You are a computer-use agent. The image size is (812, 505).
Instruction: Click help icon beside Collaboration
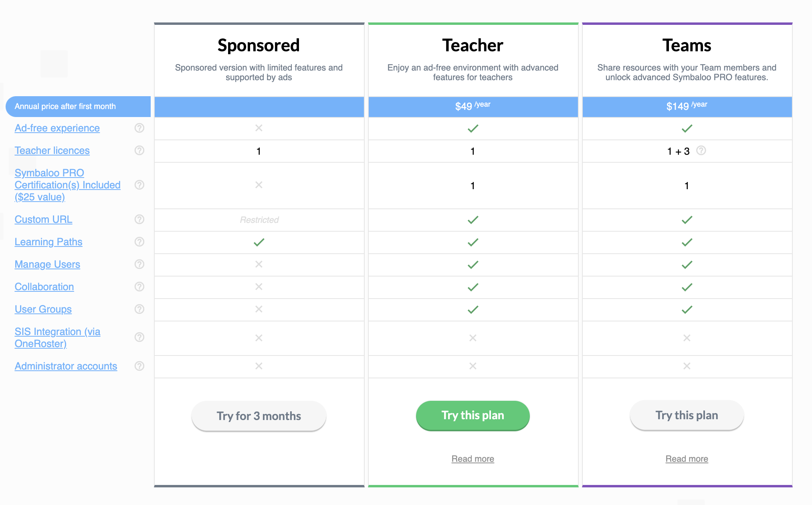(x=139, y=287)
